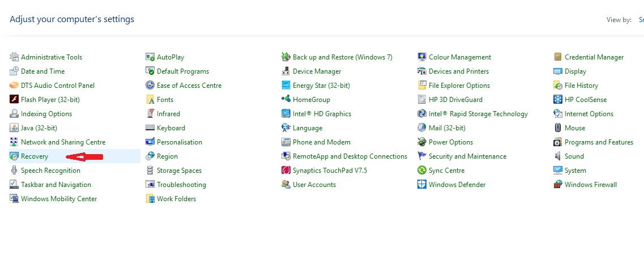Click the Windows Firewall icon
This screenshot has width=644, height=272.
[558, 185]
